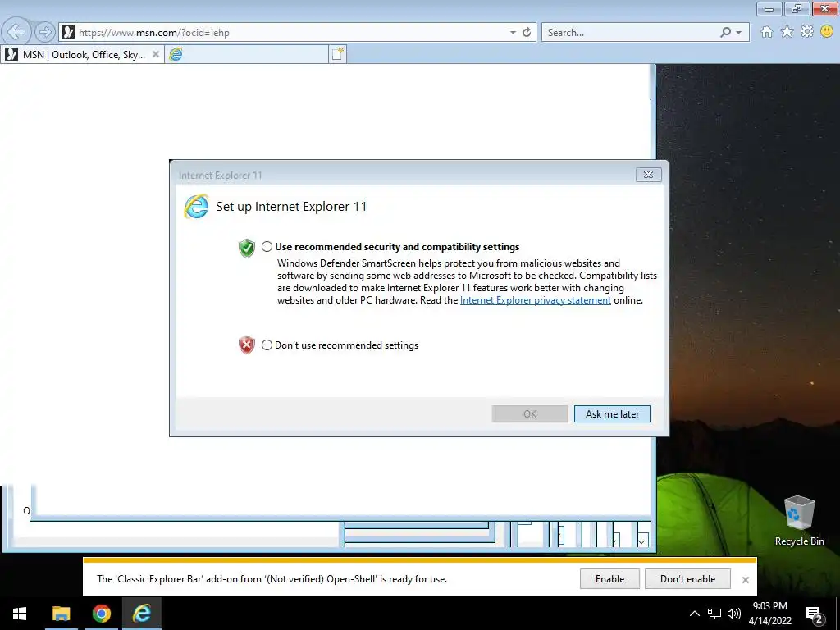Enable the Classic Explorer Bar add-on
840x630 pixels.
click(x=609, y=579)
